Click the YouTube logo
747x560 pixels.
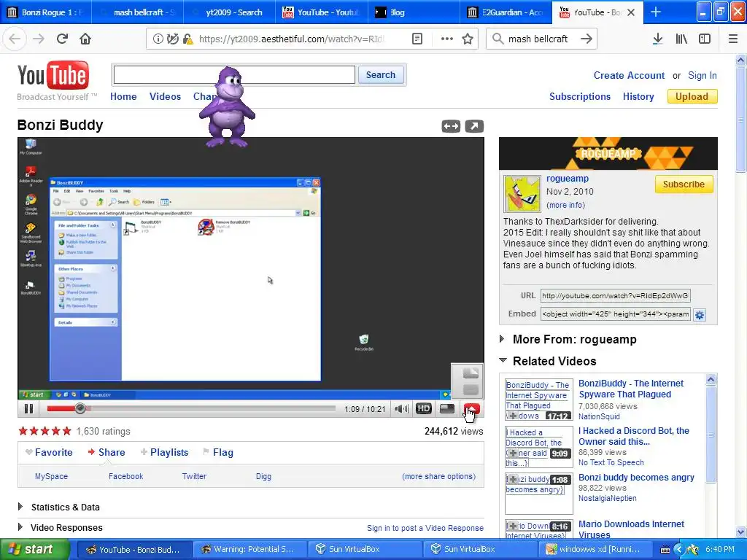point(53,75)
